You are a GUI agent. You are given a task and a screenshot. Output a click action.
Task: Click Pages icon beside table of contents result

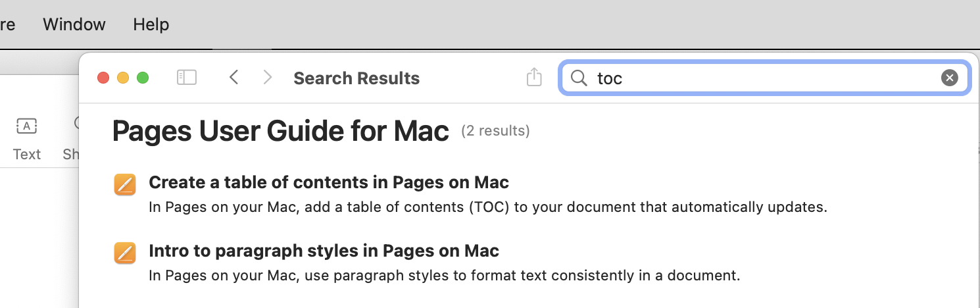click(124, 184)
